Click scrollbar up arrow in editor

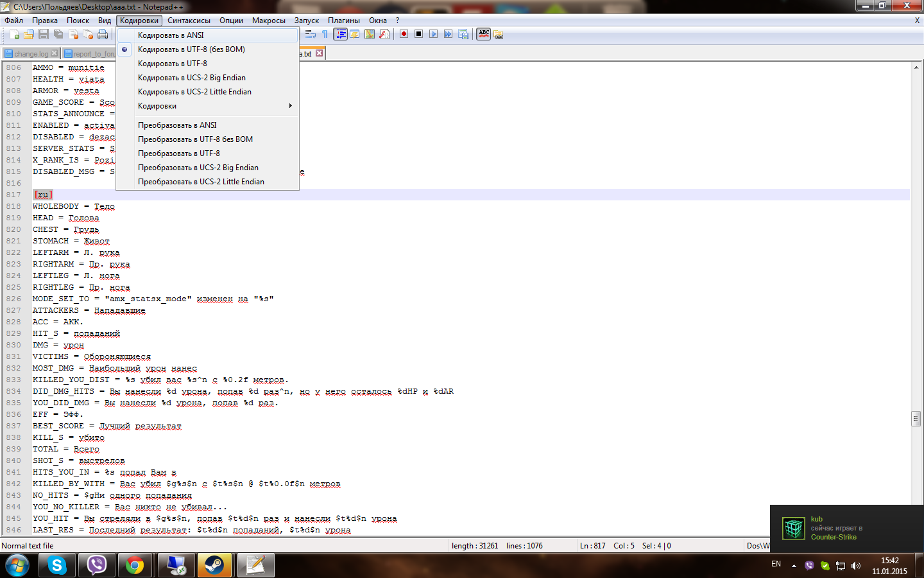coord(916,67)
